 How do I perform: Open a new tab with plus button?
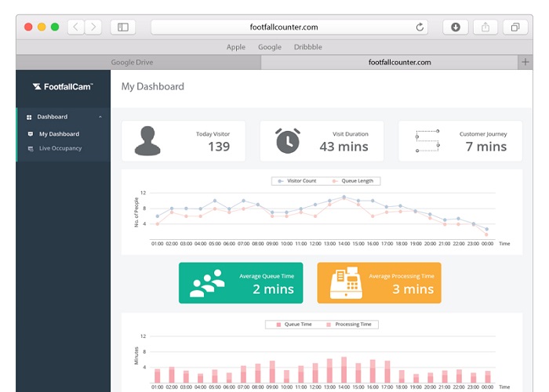point(525,62)
